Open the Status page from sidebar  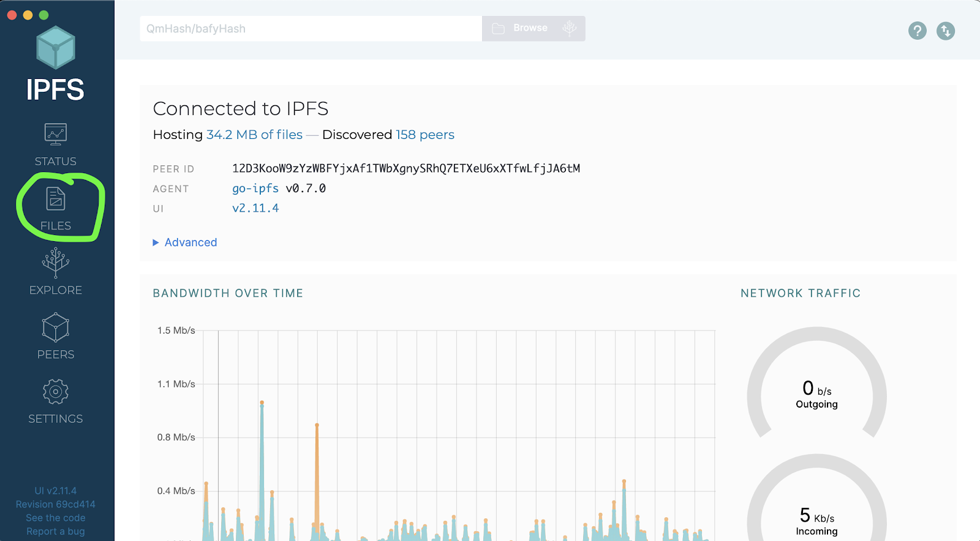[55, 145]
